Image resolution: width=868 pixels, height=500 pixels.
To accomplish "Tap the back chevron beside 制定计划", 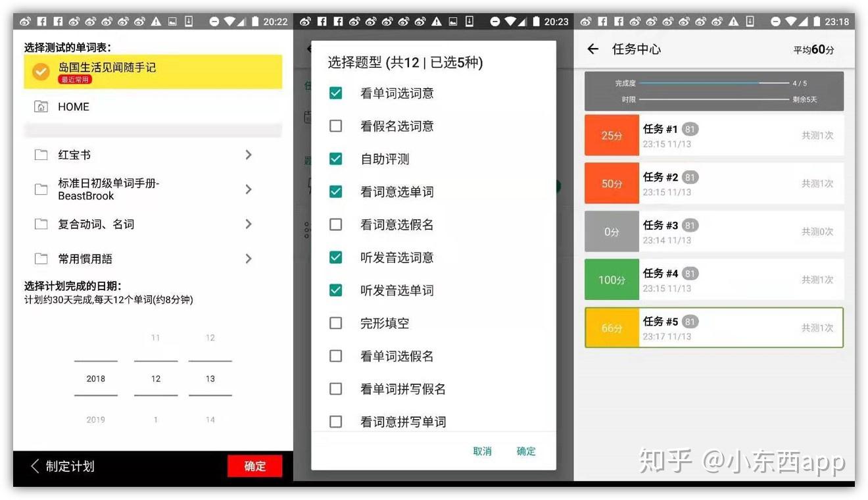I will point(35,466).
